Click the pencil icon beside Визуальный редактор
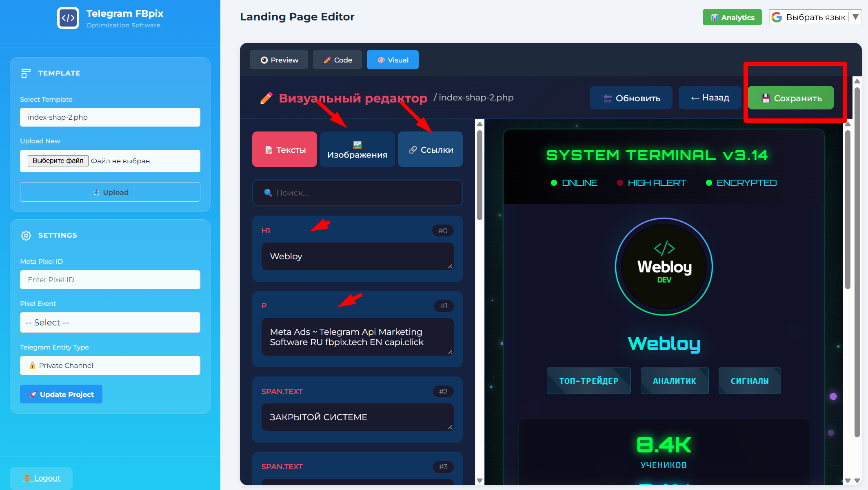 point(266,98)
